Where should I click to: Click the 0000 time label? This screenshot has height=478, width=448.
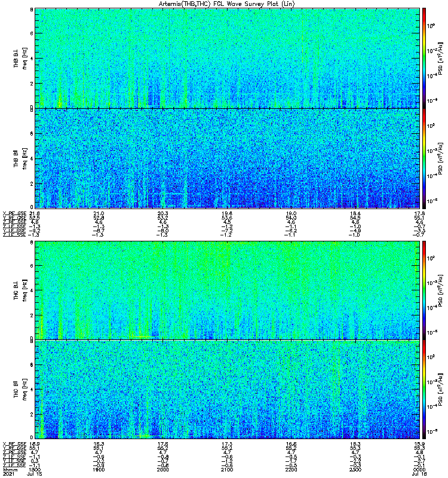point(420,470)
